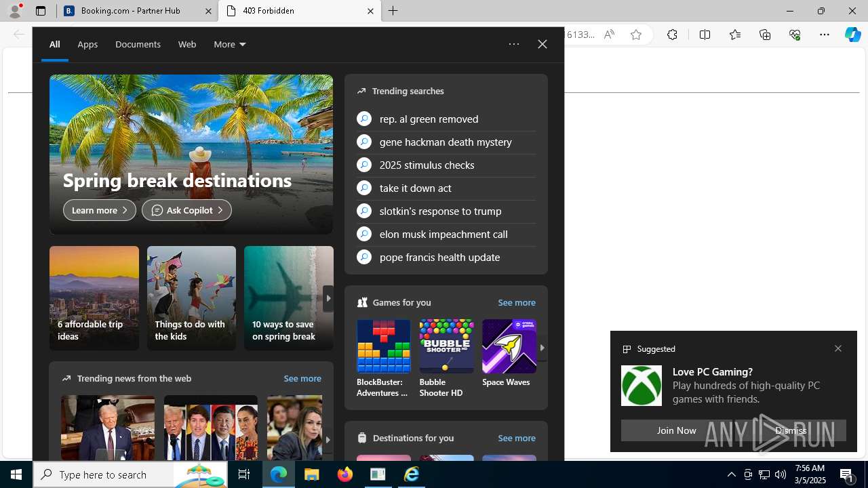Click the Edge profile icon
The height and width of the screenshot is (488, 868).
(15, 10)
